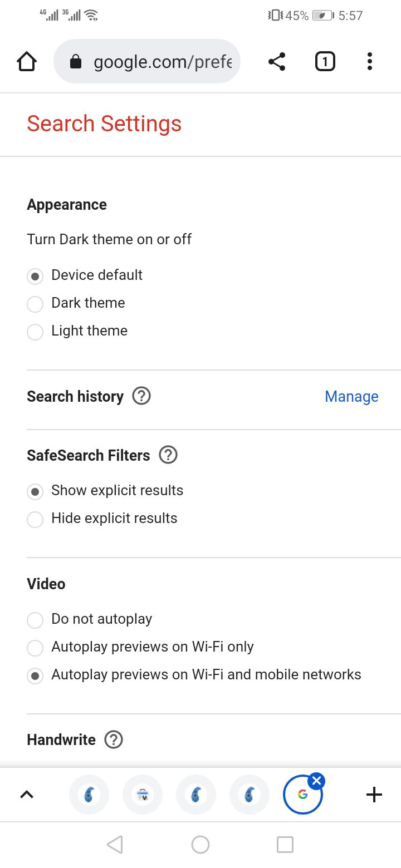This screenshot has height=868, width=401.
Task: Tap the browser home icon
Action: point(27,62)
